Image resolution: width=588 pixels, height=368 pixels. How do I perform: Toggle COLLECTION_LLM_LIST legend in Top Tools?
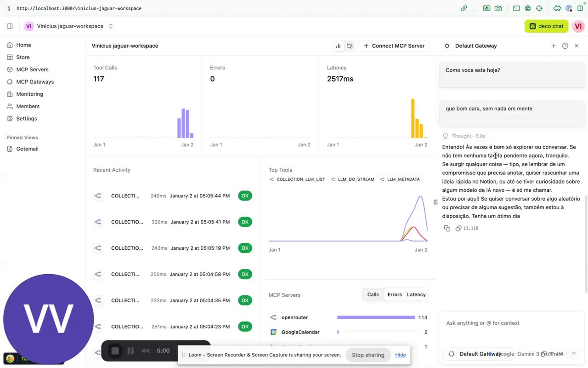297,179
